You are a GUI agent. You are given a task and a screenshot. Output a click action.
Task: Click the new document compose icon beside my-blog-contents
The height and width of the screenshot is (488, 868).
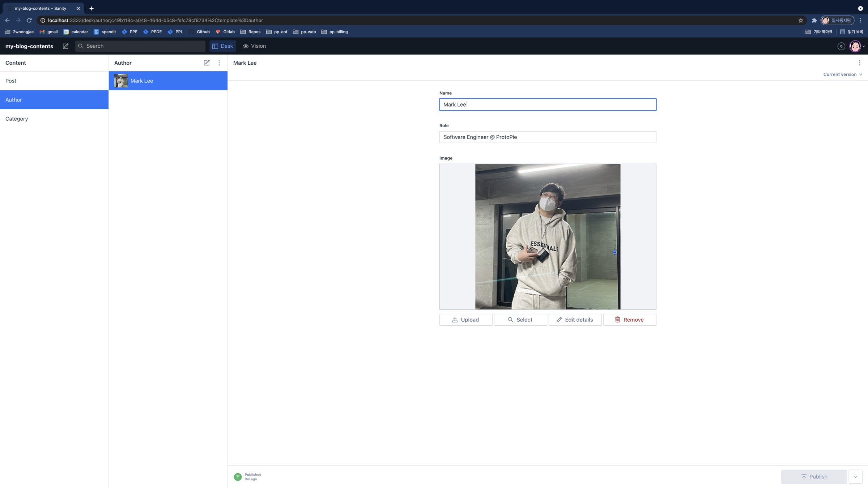coord(65,46)
